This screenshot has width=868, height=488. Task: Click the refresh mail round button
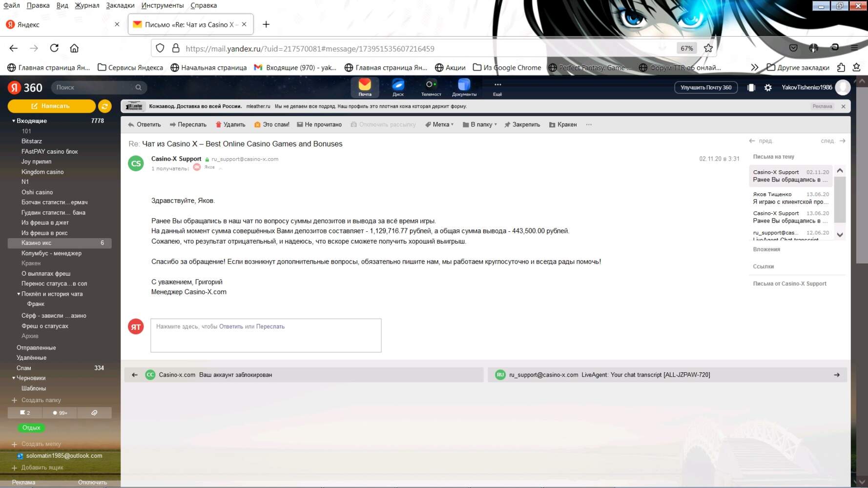104,106
